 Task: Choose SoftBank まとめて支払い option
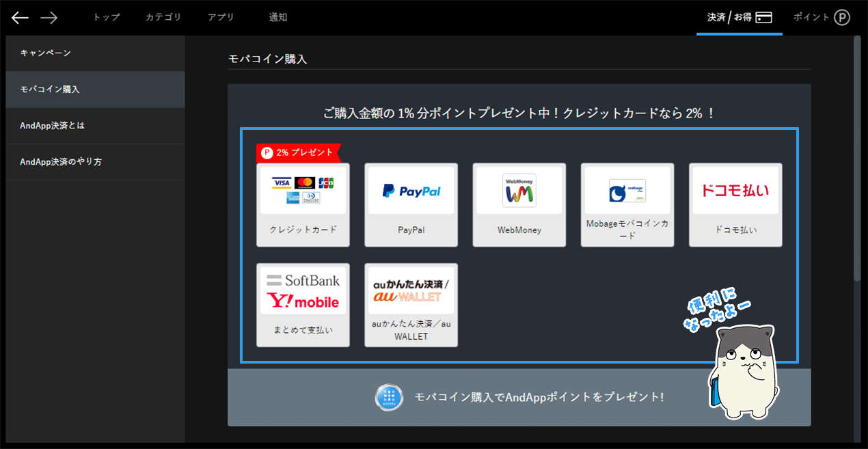click(x=303, y=305)
